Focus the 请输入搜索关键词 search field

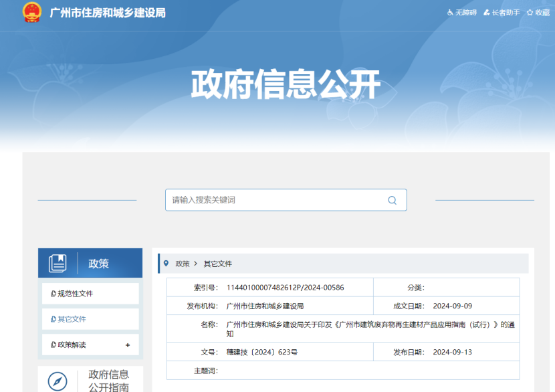coord(286,200)
